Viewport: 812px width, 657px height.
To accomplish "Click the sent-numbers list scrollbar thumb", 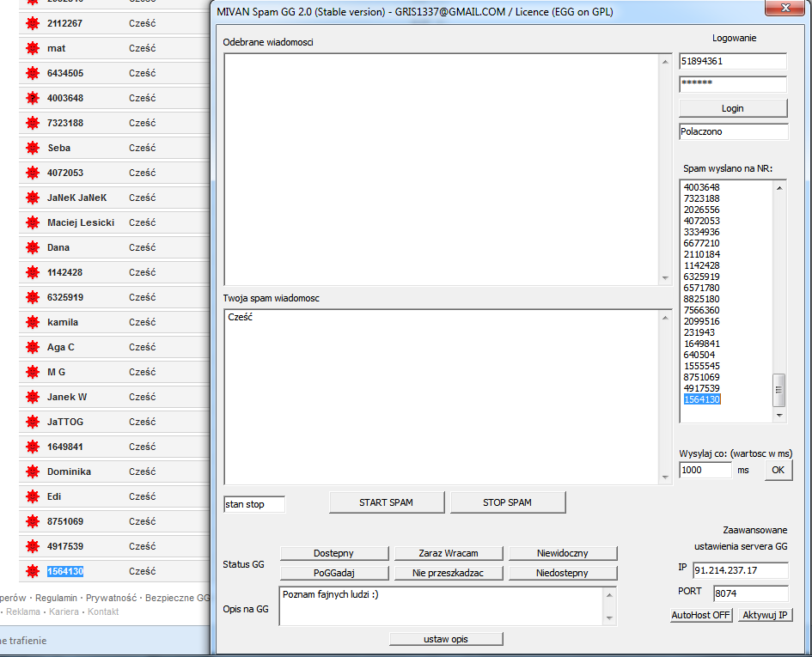I will tap(778, 391).
